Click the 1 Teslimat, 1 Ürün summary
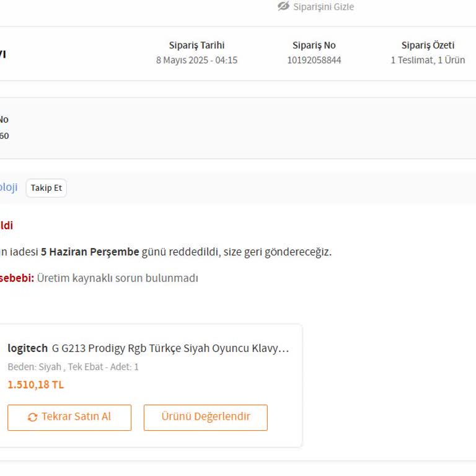This screenshot has height=476, width=476. [x=428, y=60]
